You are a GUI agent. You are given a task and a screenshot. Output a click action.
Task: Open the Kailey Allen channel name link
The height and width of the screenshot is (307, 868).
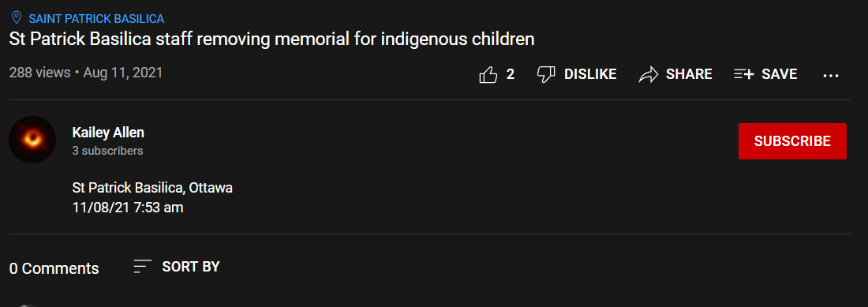(109, 133)
